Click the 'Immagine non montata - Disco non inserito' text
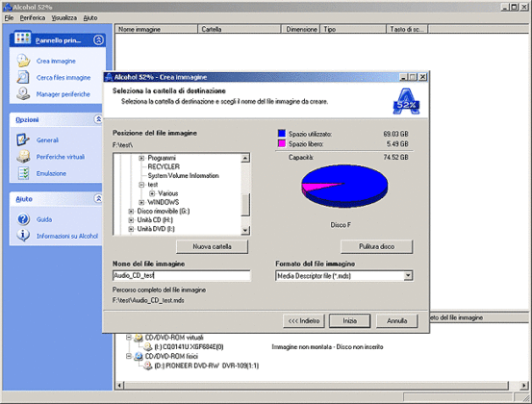 [327, 346]
